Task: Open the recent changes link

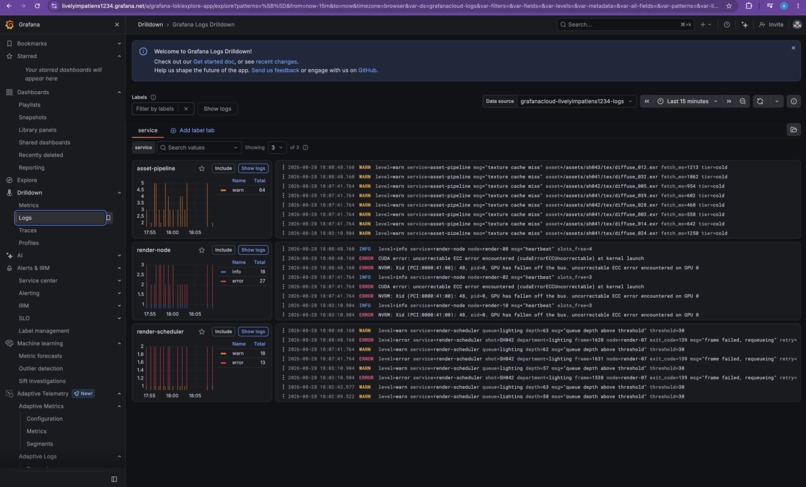Action: click(276, 62)
